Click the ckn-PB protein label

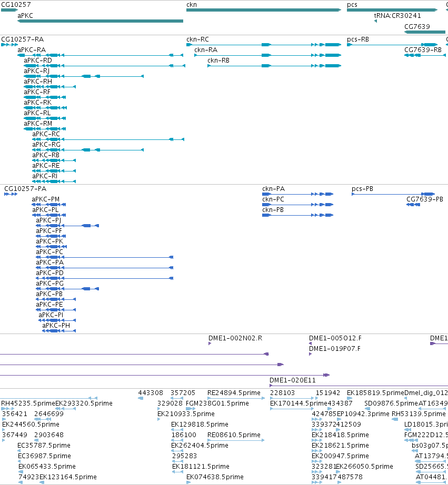pyautogui.click(x=273, y=210)
